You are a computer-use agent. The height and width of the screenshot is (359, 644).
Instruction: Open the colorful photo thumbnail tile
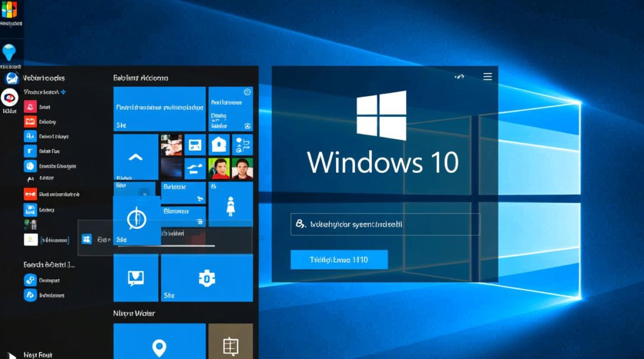point(171,145)
